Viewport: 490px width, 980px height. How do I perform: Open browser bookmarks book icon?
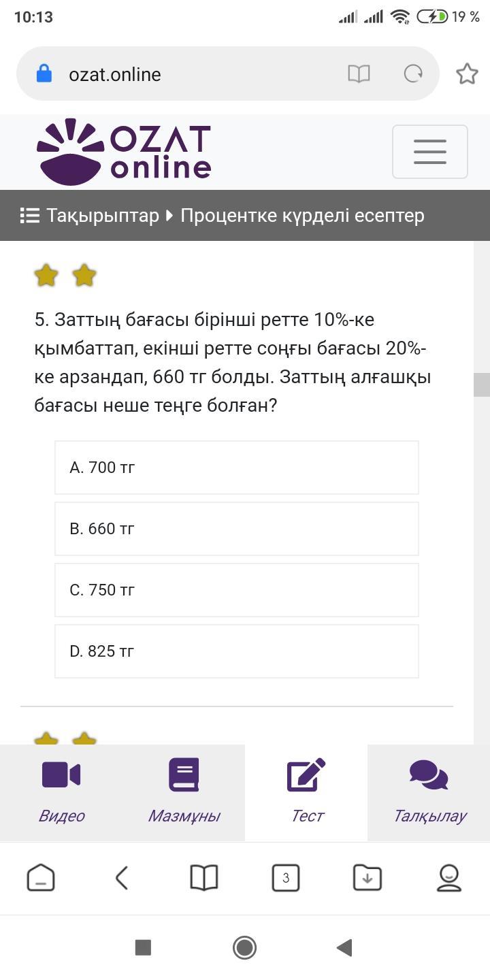204,878
